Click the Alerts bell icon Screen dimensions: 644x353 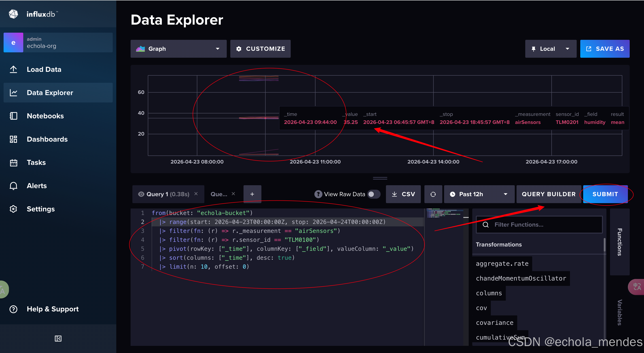click(13, 186)
